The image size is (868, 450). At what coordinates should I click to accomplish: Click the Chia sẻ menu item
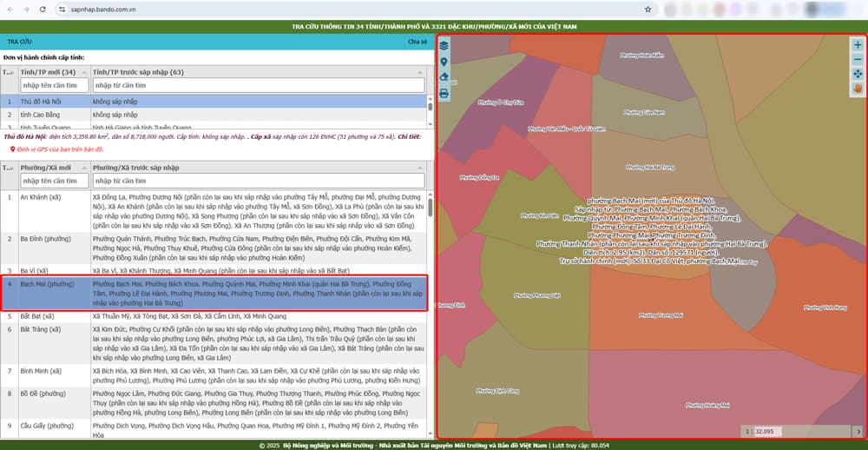(x=417, y=42)
